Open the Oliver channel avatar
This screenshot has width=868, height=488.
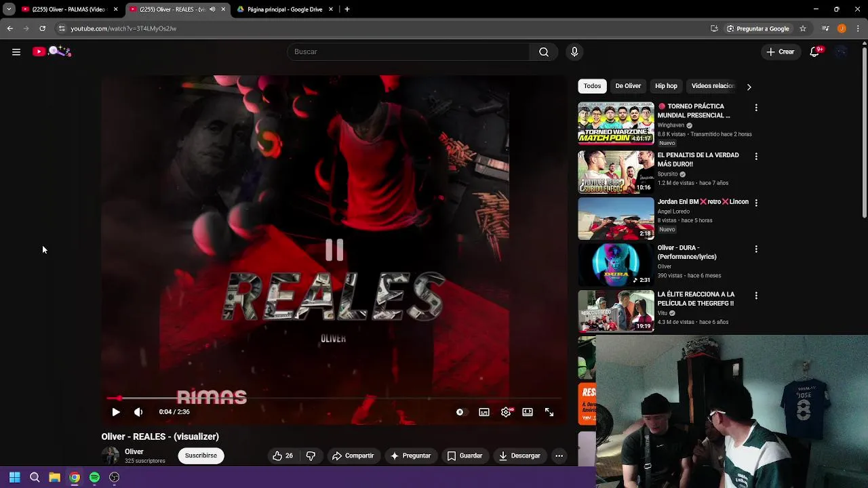pos(110,455)
